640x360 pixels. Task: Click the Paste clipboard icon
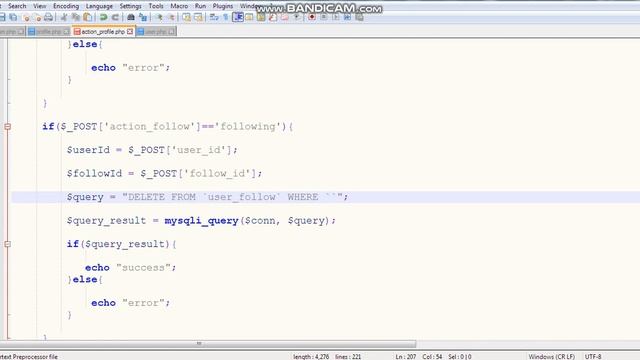tap(88, 17)
